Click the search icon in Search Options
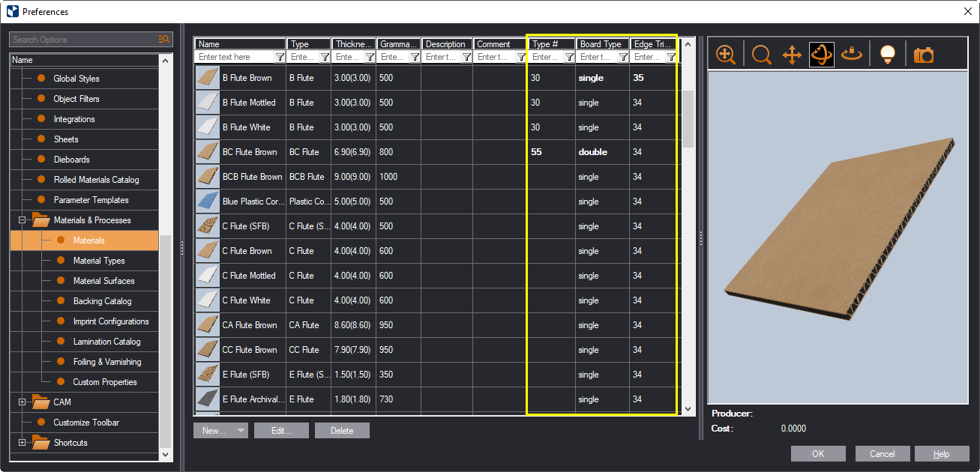The width and height of the screenshot is (980, 472). pos(164,39)
